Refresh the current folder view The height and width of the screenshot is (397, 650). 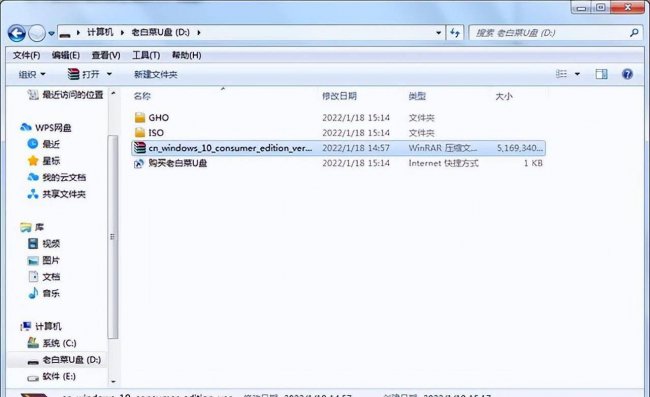click(455, 33)
